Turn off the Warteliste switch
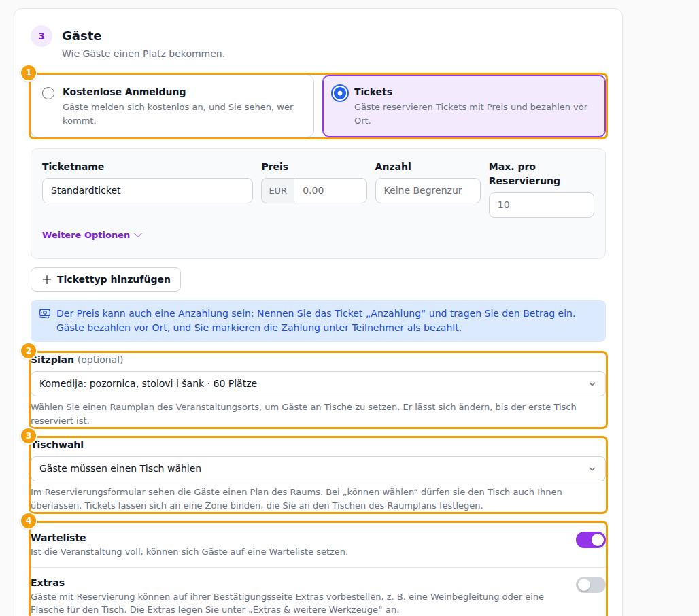The height and width of the screenshot is (616, 699). tap(590, 540)
